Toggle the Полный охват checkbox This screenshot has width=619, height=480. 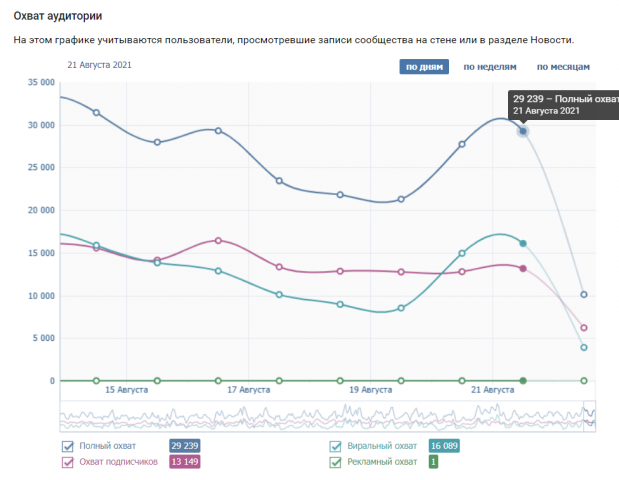(x=68, y=446)
